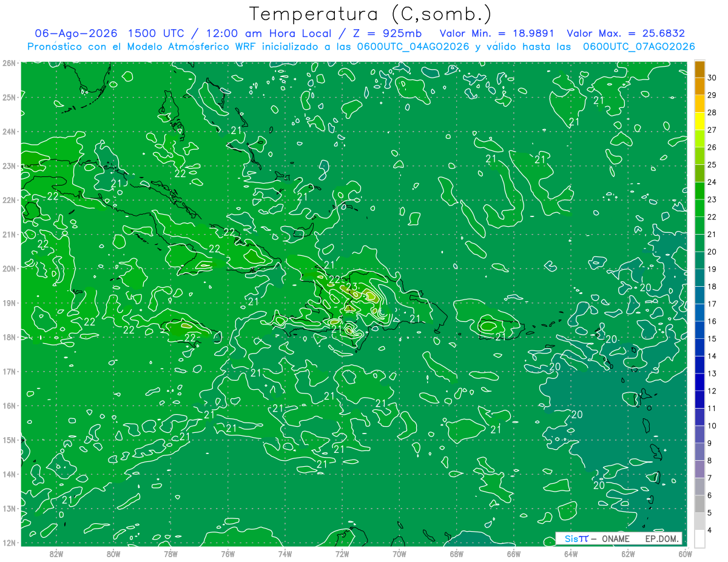
Task: Click the yellow swatch between 27 and 28
Action: (x=699, y=121)
